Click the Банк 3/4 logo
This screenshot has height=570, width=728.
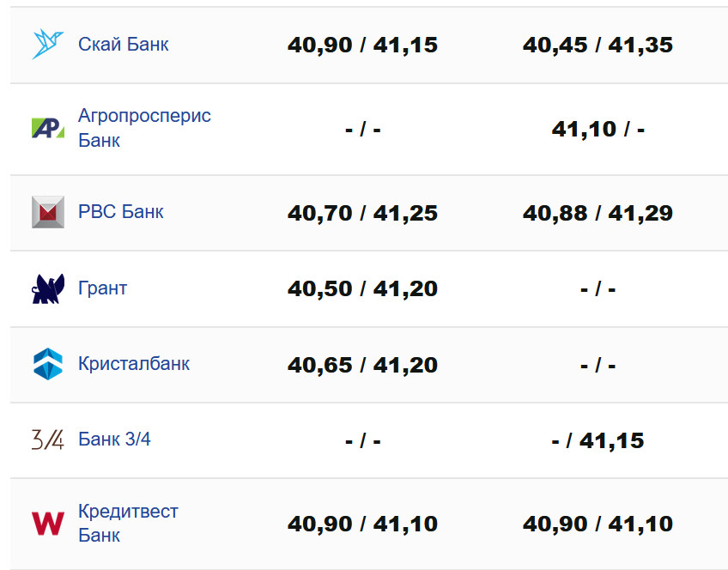pyautogui.click(x=48, y=440)
